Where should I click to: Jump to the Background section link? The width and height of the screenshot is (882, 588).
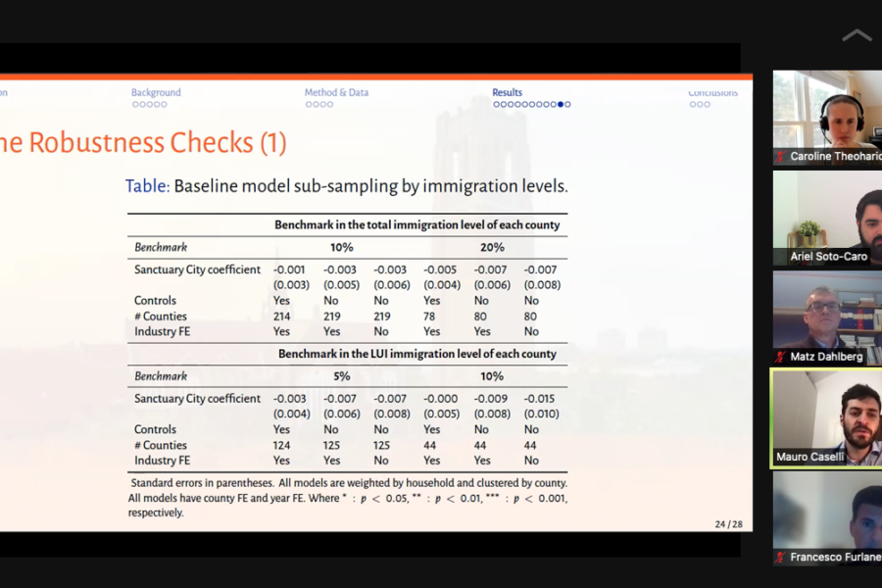coord(156,93)
